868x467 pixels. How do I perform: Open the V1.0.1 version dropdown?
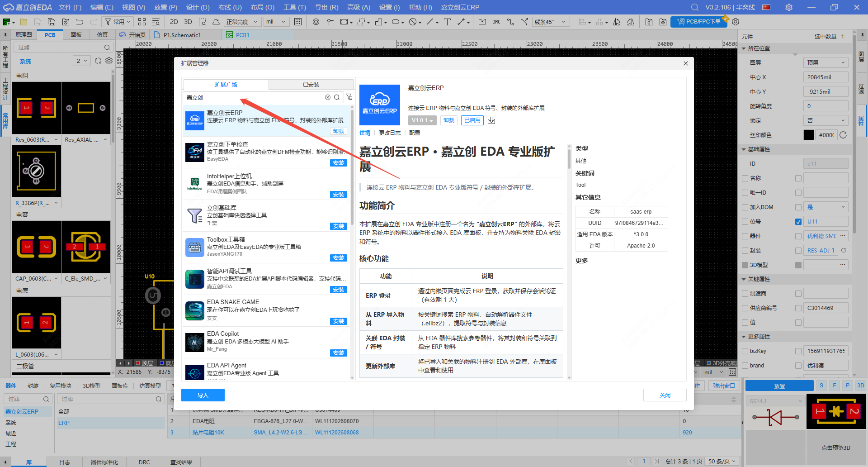(x=422, y=120)
